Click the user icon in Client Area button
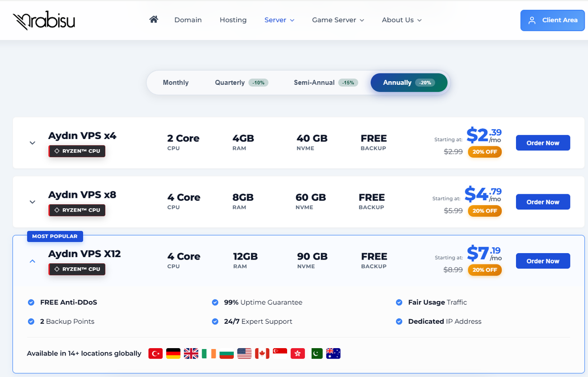The image size is (588, 377). pos(532,21)
